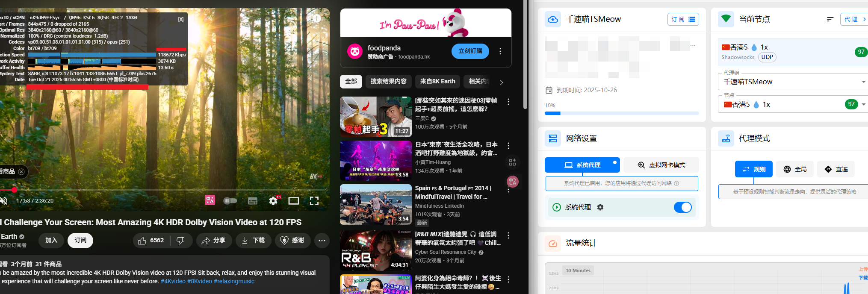This screenshot has width=868, height=294.
Task: Open the 节点 香港5 dropdown
Action: tap(863, 104)
